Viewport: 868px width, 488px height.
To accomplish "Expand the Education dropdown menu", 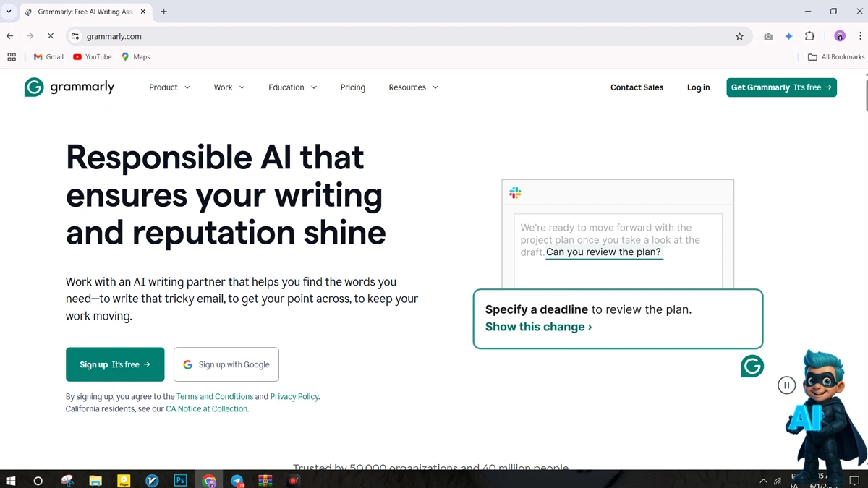I will (x=293, y=87).
